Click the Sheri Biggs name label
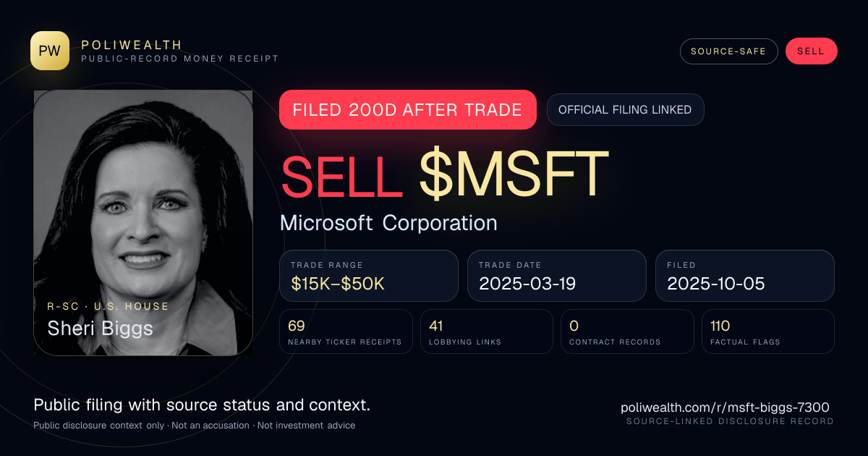Image resolution: width=868 pixels, height=456 pixels. coord(100,329)
